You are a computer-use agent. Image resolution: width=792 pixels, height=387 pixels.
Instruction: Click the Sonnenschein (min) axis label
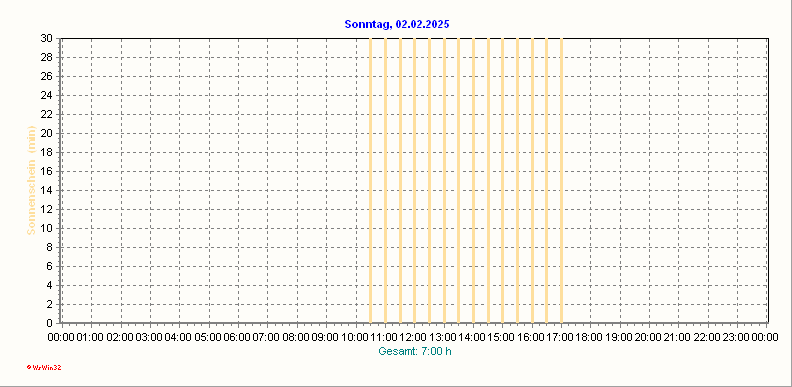tap(31, 180)
